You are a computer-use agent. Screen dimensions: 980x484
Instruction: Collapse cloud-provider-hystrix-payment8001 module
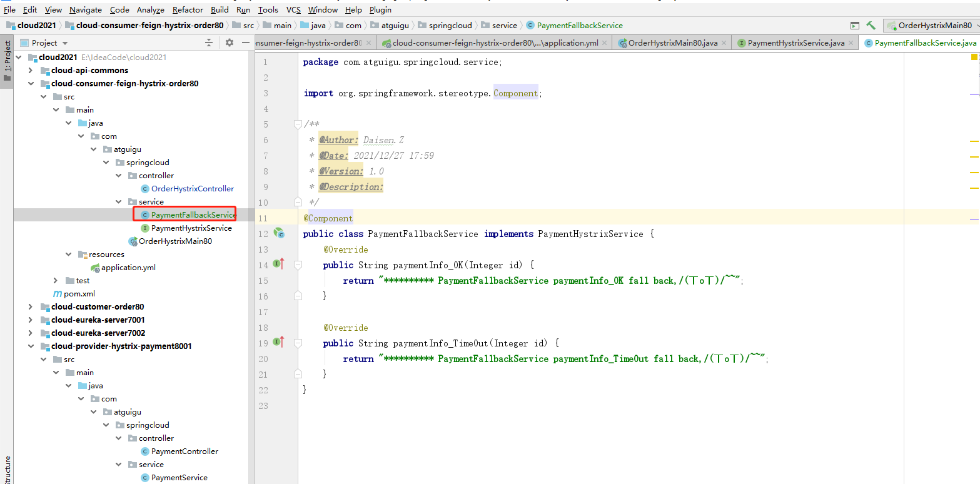pos(30,346)
